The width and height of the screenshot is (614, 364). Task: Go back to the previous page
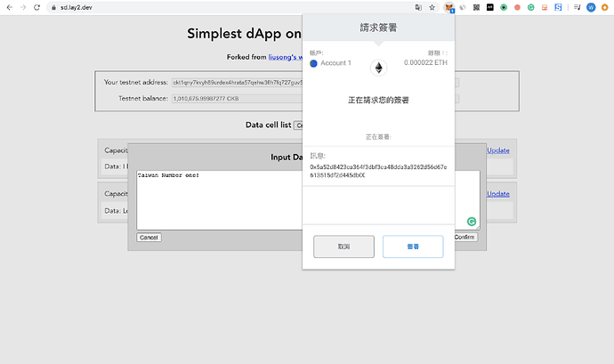(10, 7)
